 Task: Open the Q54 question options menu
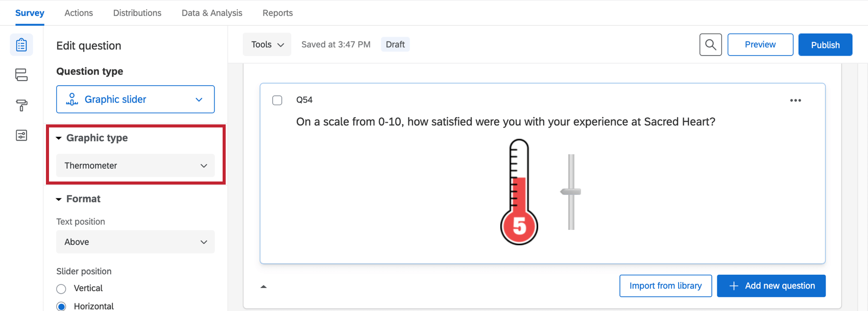click(795, 100)
